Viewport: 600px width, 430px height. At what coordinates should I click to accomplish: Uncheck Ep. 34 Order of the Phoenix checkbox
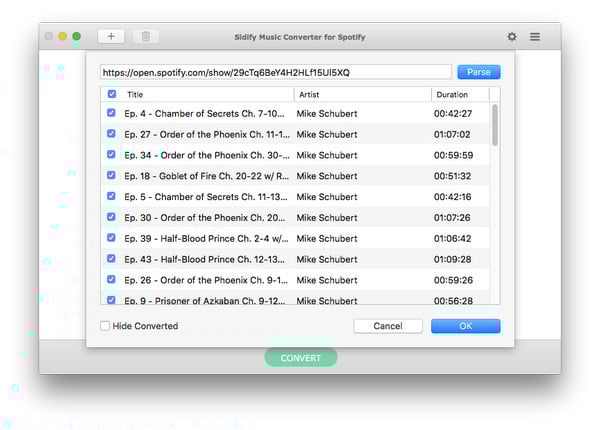tap(111, 154)
